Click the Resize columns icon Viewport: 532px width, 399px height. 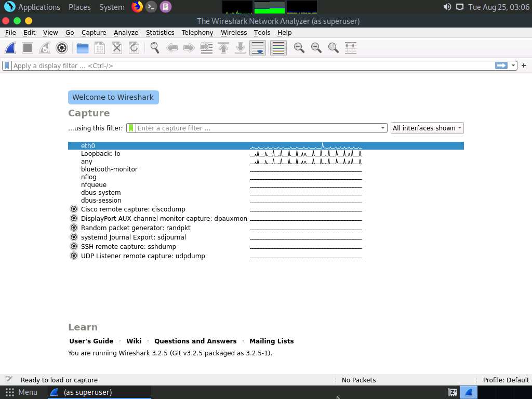coord(351,48)
